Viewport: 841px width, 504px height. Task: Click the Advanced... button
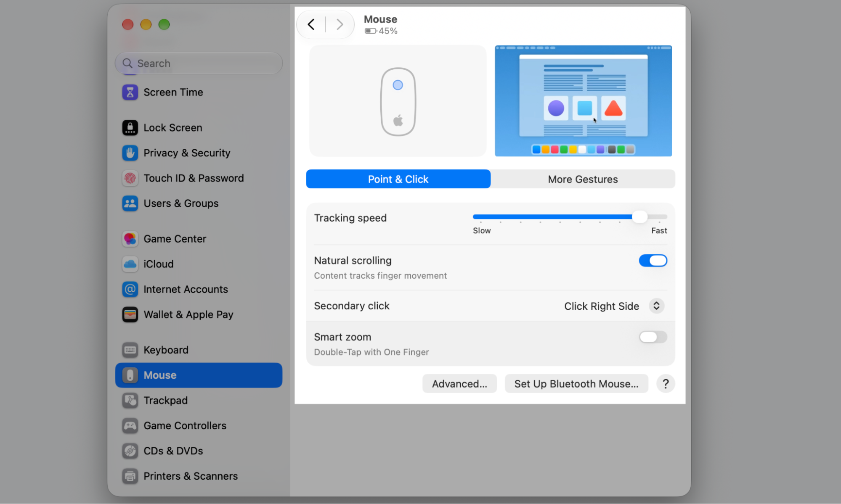[x=459, y=384]
